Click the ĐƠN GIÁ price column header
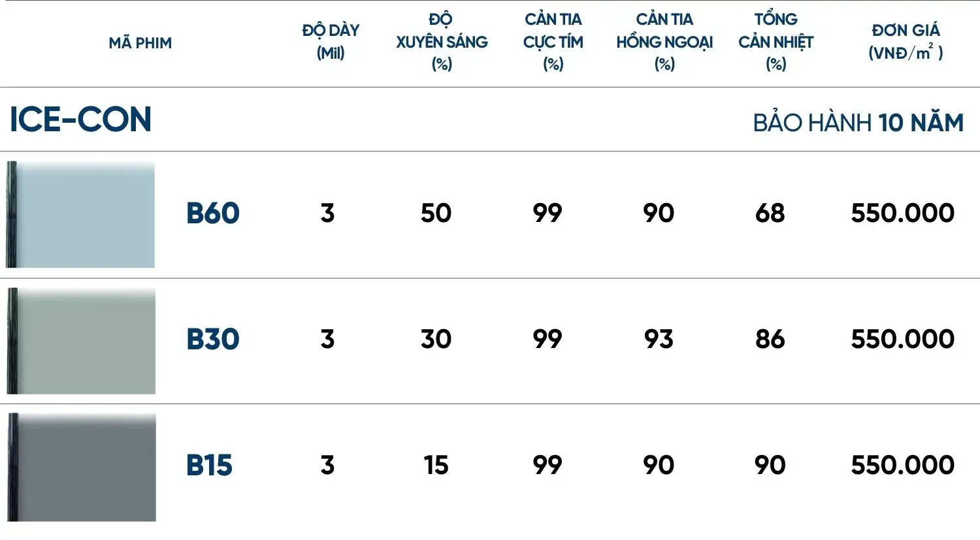Screen dimensions: 980x540 (906, 42)
